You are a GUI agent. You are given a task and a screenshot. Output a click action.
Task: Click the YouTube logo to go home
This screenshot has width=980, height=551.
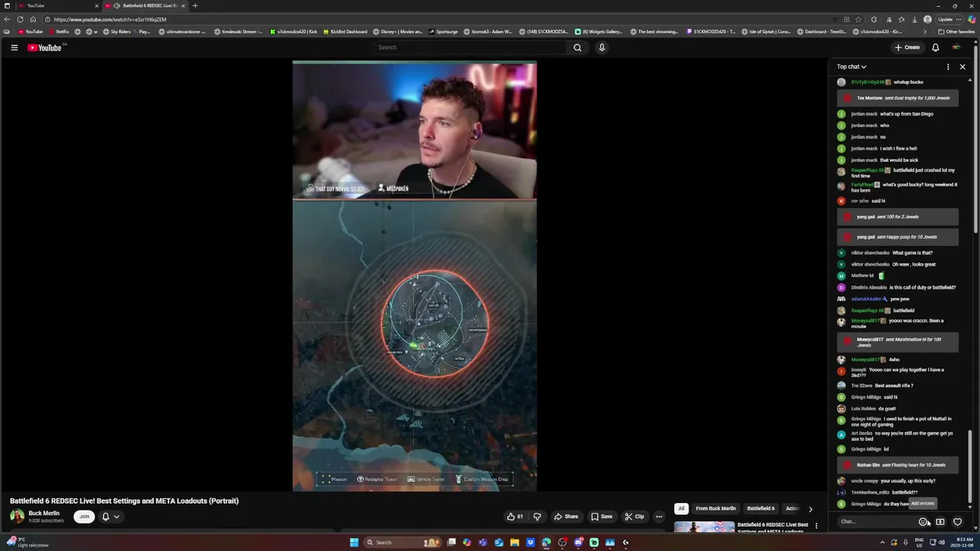(x=45, y=47)
